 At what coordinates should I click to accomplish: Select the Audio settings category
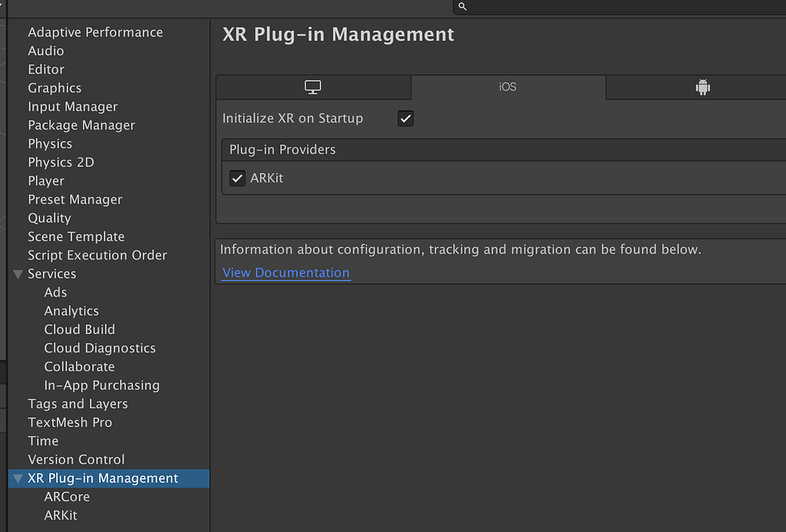coord(45,51)
